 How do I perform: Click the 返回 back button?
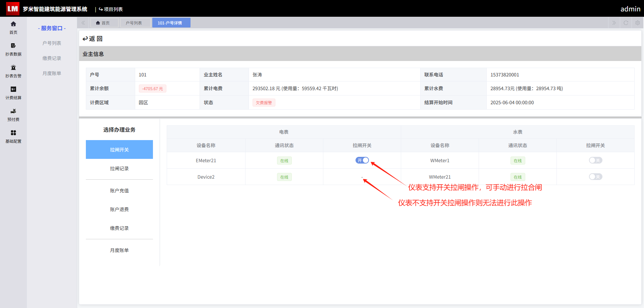[x=93, y=39]
